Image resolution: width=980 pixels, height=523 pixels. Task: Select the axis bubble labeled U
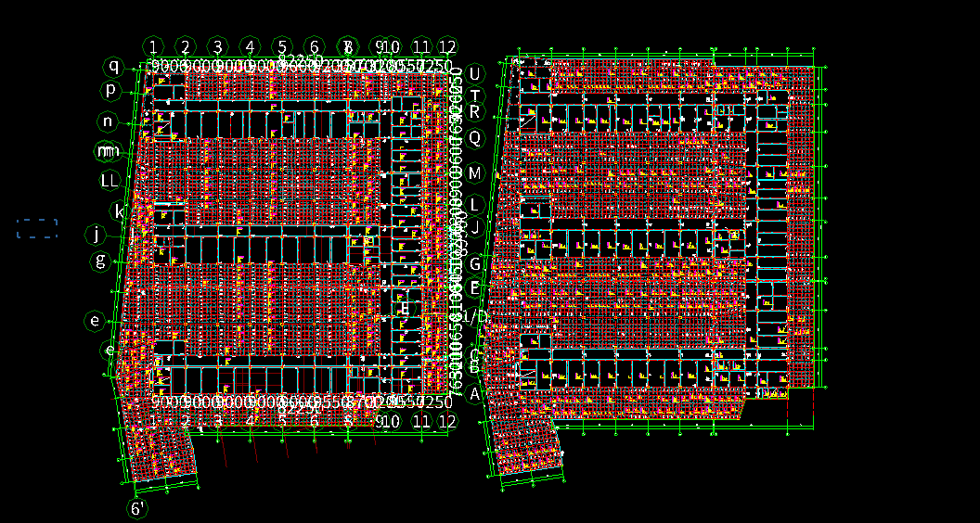click(x=474, y=74)
